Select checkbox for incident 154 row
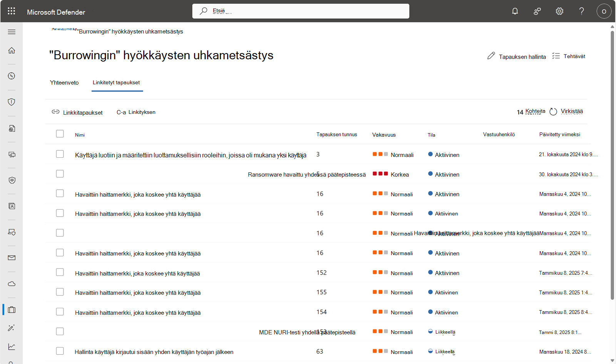Image resolution: width=616 pixels, height=364 pixels. tap(60, 311)
